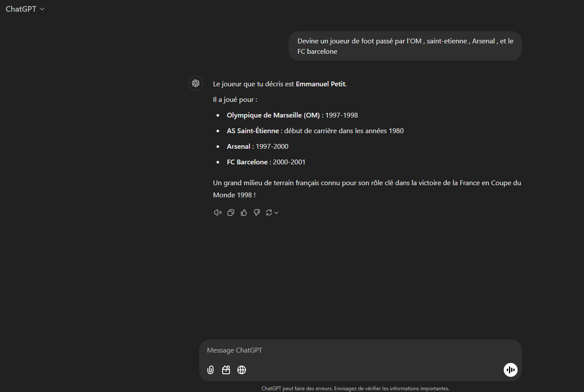
Task: Click the bold name Emmanuel Petit
Action: point(321,84)
